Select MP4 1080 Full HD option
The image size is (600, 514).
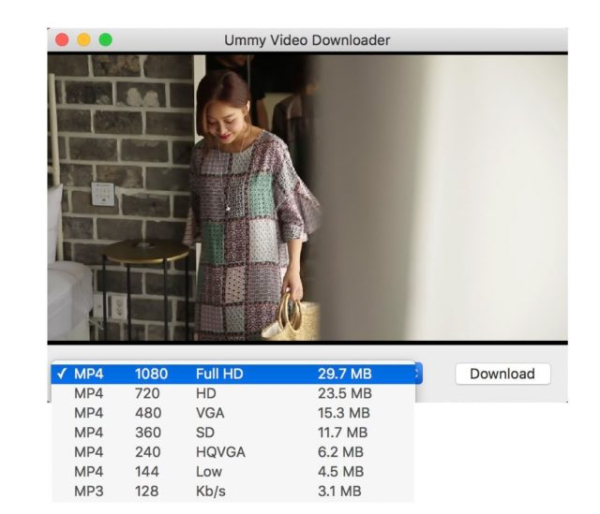click(x=233, y=374)
